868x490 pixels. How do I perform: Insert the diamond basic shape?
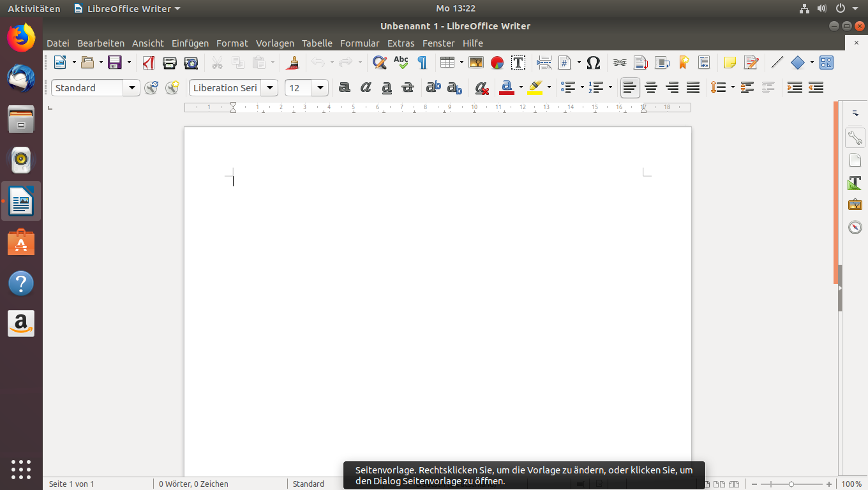(x=798, y=63)
